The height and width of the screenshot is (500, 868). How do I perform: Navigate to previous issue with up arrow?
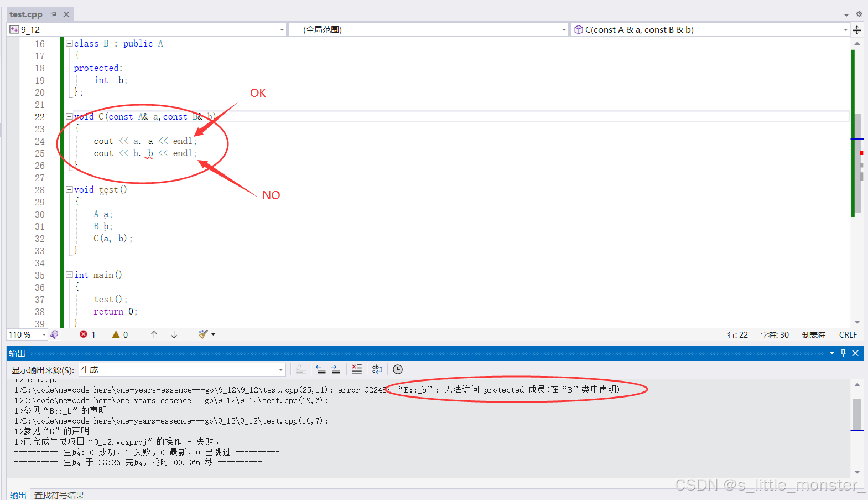(x=154, y=334)
